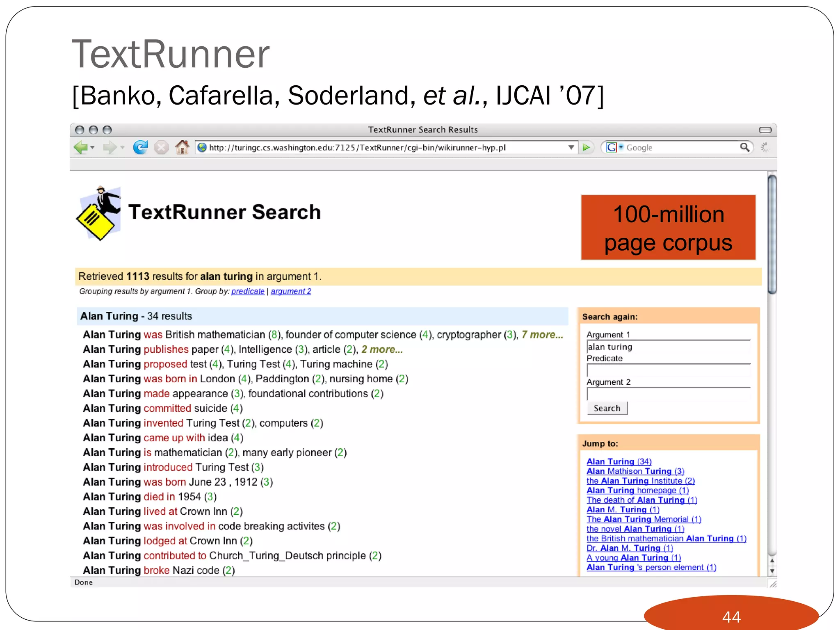Expand the '2 more...' results link
Screen dimensions: 840x630
point(382,349)
